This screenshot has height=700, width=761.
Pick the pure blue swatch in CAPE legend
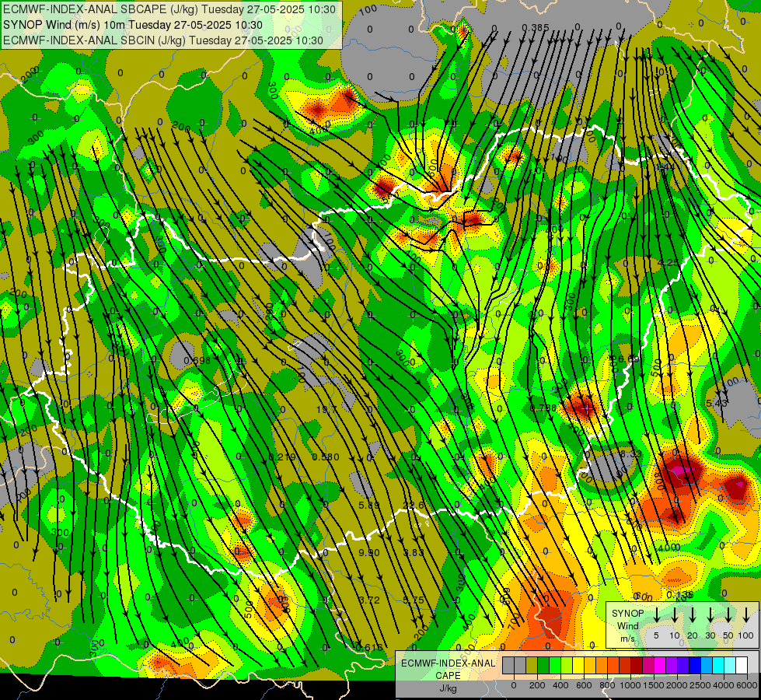(695, 665)
